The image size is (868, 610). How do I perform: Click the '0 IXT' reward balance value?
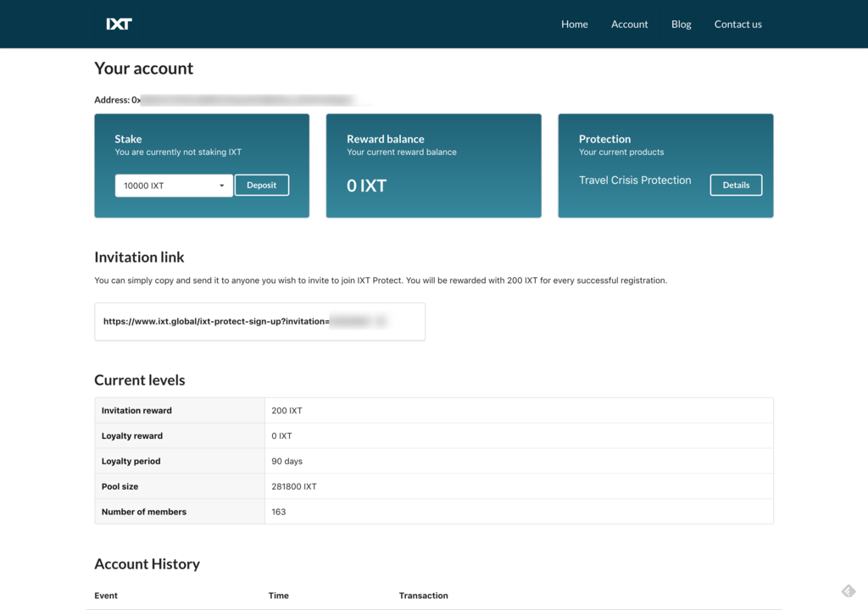[x=366, y=186]
